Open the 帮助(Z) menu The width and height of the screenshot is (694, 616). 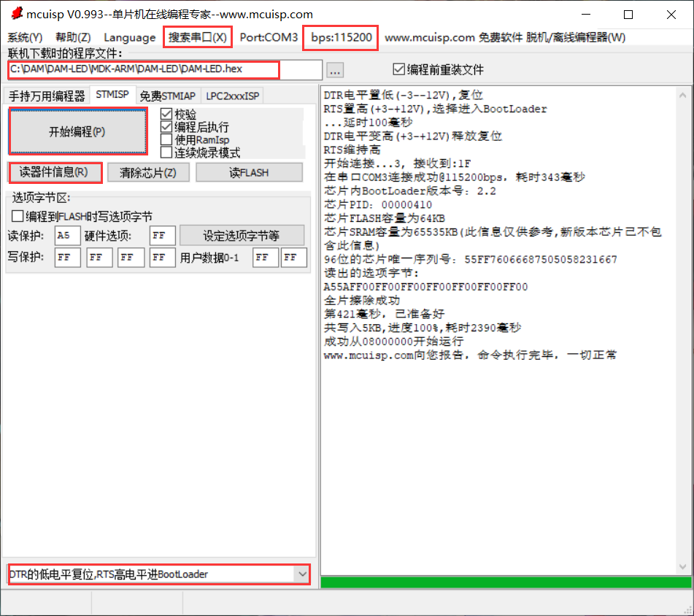pos(73,38)
